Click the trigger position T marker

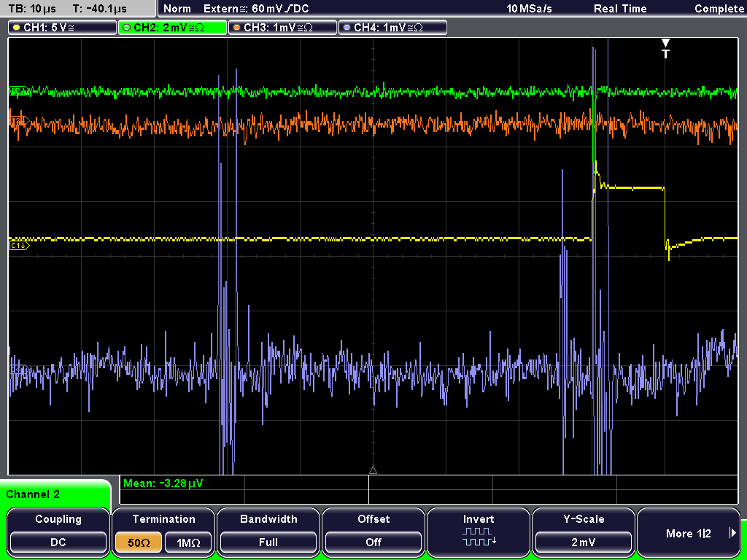665,49
